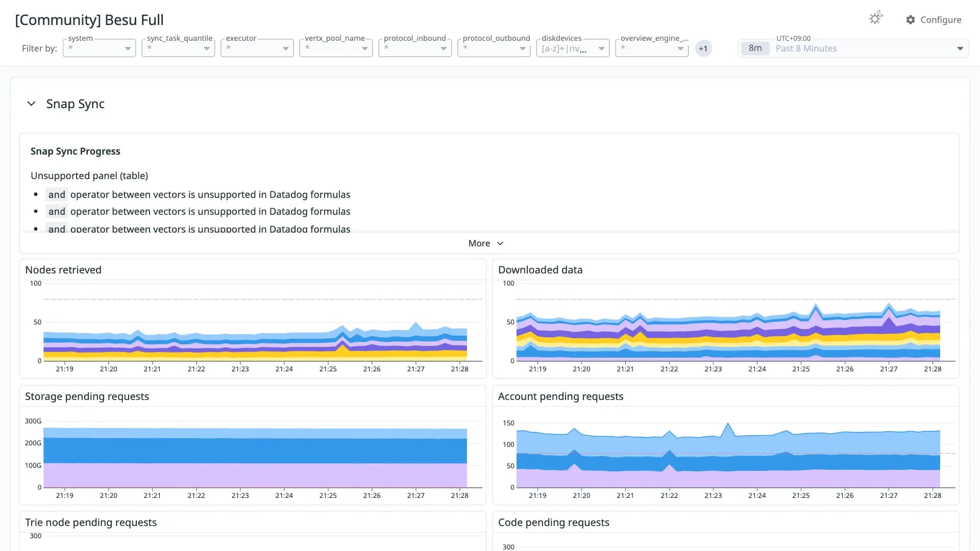Click the Nodes retrieved panel title
The width and height of the screenshot is (980, 551).
coord(63,270)
